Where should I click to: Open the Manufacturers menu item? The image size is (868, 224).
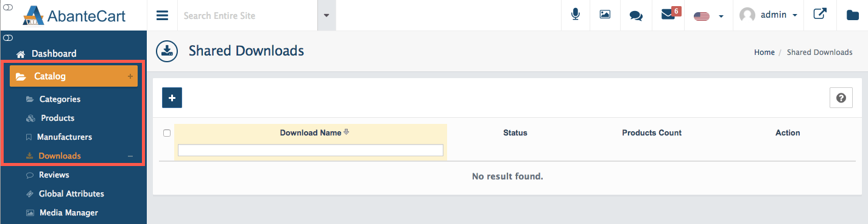coord(64,137)
